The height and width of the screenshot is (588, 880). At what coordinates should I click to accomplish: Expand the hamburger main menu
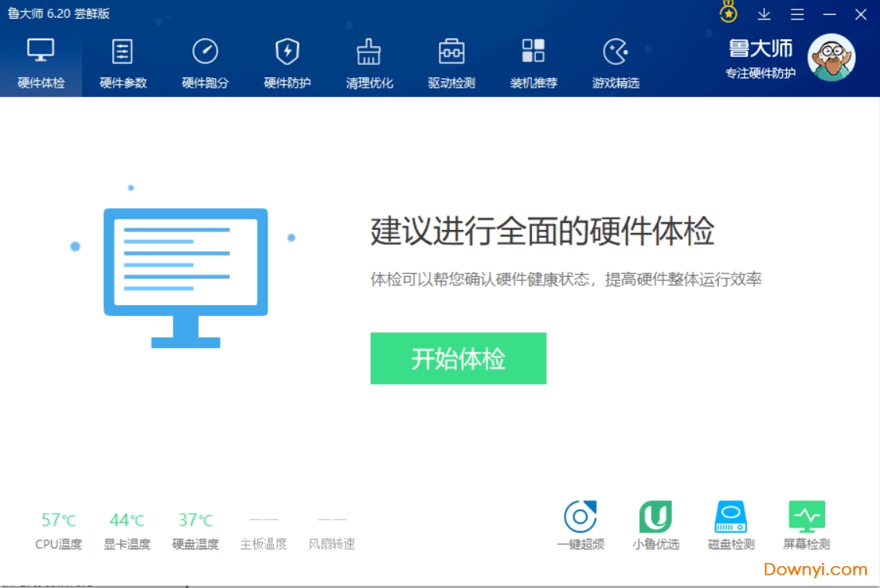pyautogui.click(x=797, y=14)
